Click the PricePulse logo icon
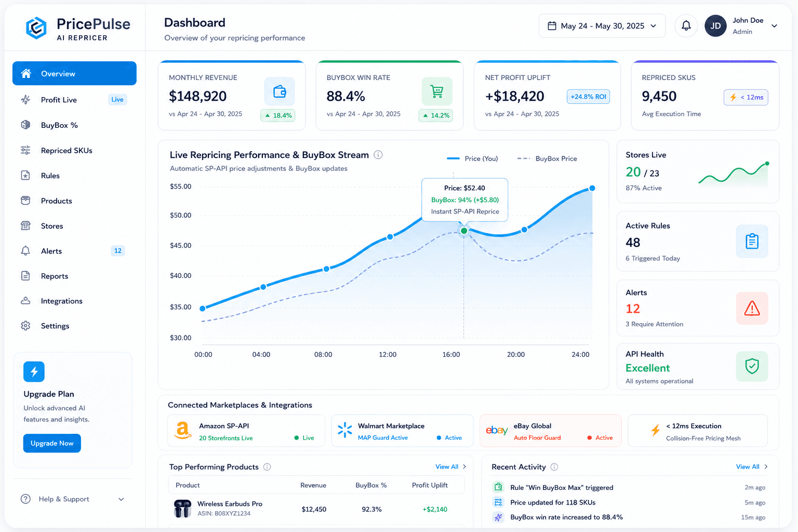This screenshot has height=532, width=798. 36,28
